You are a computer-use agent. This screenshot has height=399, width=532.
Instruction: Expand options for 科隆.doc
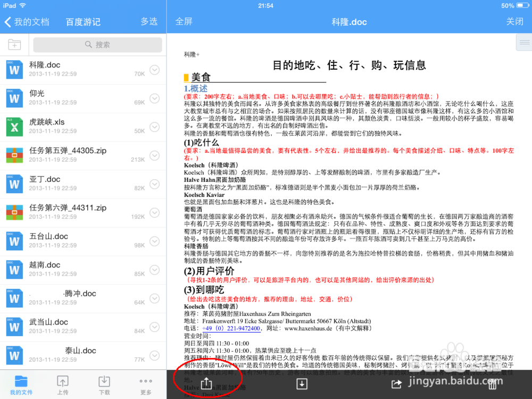pyautogui.click(x=155, y=70)
